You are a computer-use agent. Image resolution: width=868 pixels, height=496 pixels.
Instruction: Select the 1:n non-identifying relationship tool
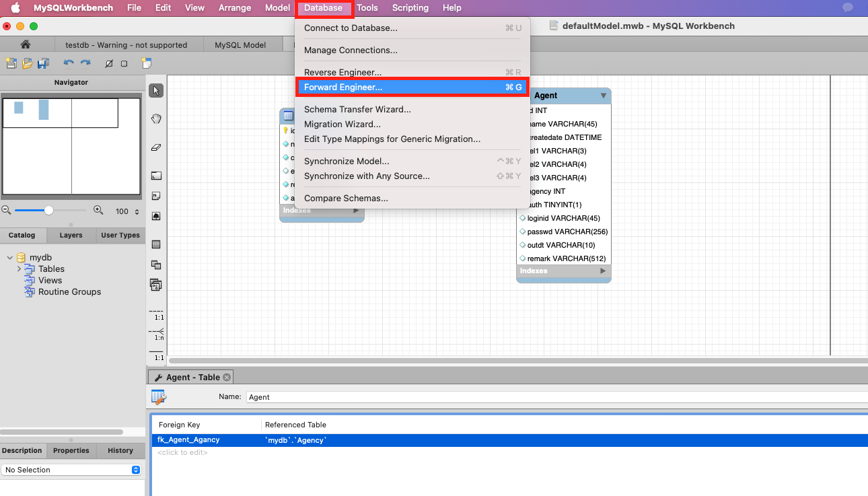coord(156,333)
